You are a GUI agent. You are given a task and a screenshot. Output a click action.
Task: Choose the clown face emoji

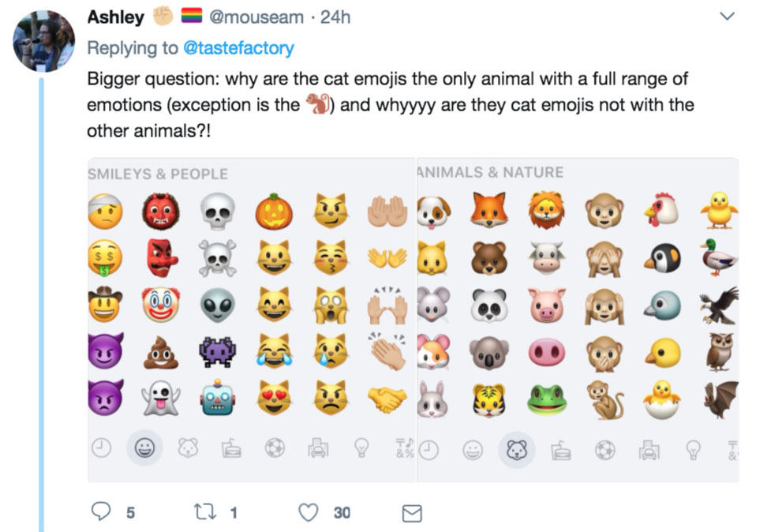click(161, 305)
